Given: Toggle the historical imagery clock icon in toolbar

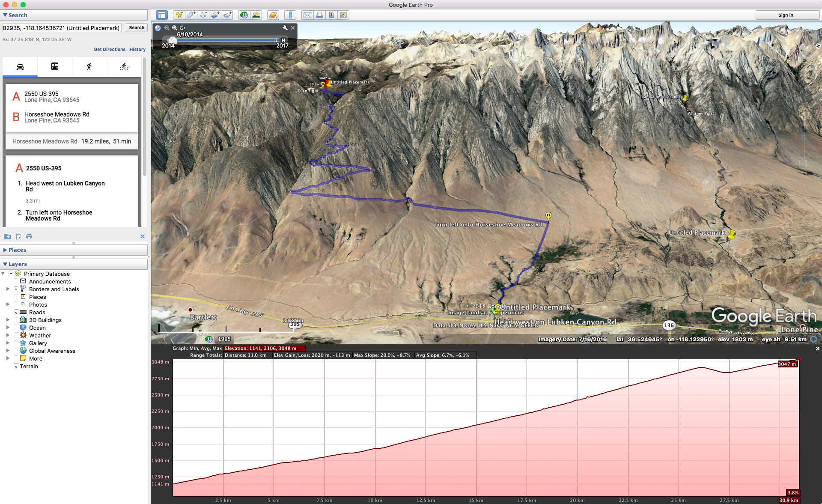Looking at the screenshot, I should pos(244,15).
